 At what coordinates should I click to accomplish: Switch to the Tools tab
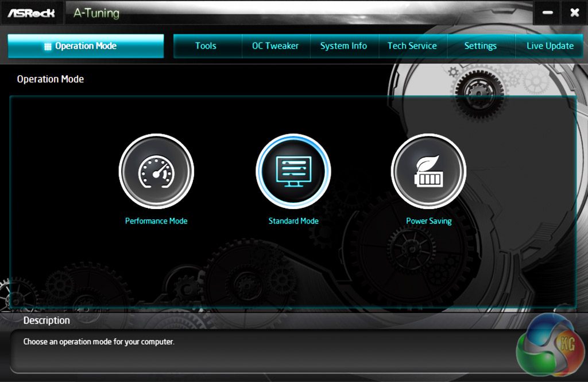[x=206, y=46]
